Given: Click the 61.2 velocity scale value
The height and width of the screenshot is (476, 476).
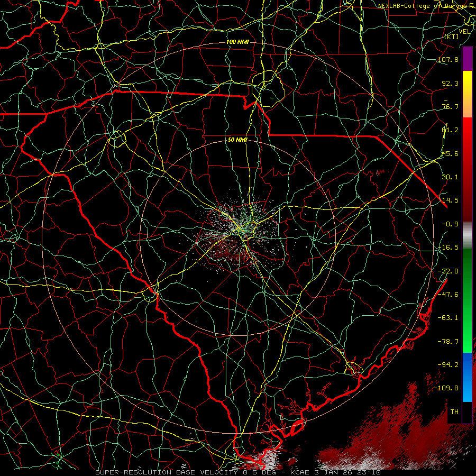Looking at the screenshot, I should [450, 130].
